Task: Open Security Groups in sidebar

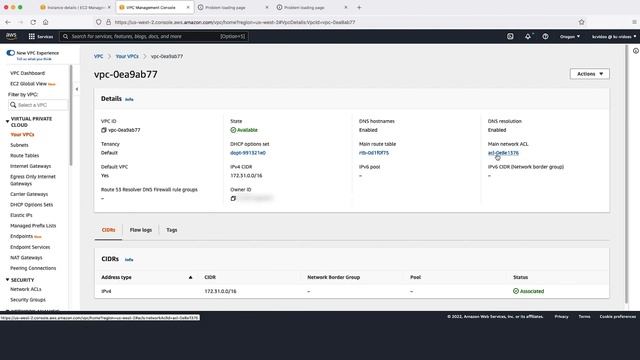Action: coord(28,300)
